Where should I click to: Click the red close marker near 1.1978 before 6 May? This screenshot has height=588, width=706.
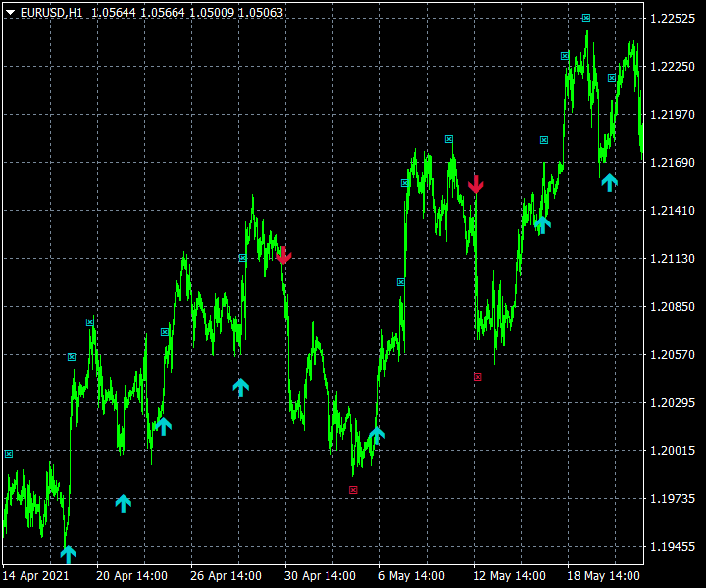tap(353, 490)
